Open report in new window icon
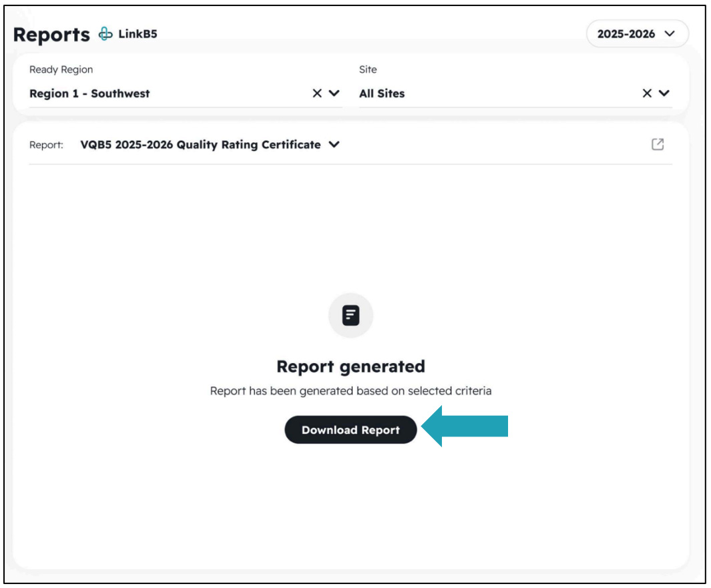The height and width of the screenshot is (588, 711). pos(658,144)
